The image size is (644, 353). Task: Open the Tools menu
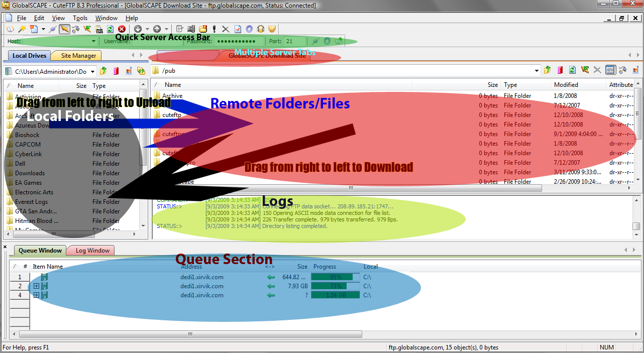[x=80, y=18]
